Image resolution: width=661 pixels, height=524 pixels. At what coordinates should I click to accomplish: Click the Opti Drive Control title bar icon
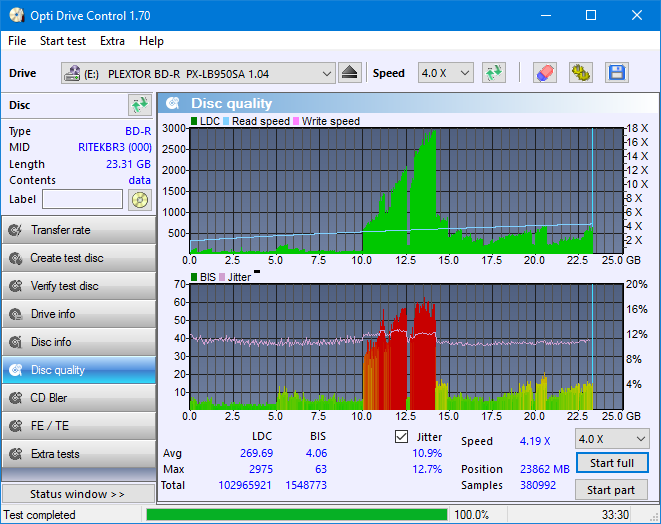(16, 16)
